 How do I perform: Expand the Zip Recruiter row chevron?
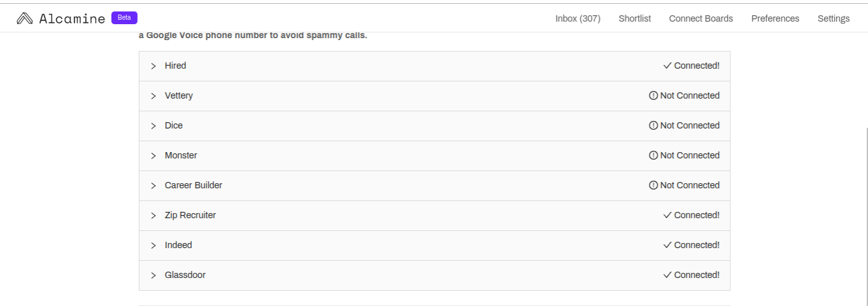[x=153, y=216]
